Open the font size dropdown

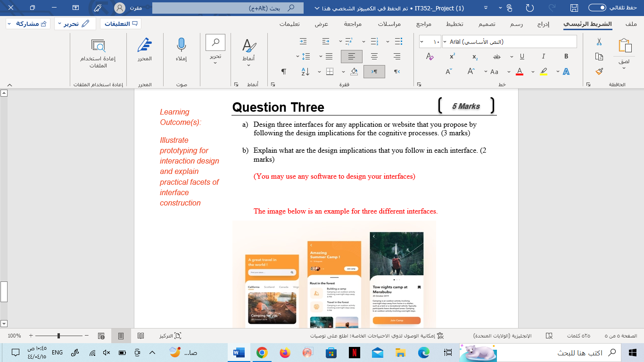[x=422, y=42]
